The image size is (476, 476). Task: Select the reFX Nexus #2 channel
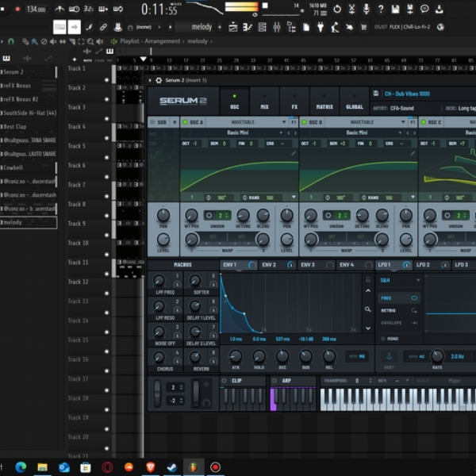(27, 99)
